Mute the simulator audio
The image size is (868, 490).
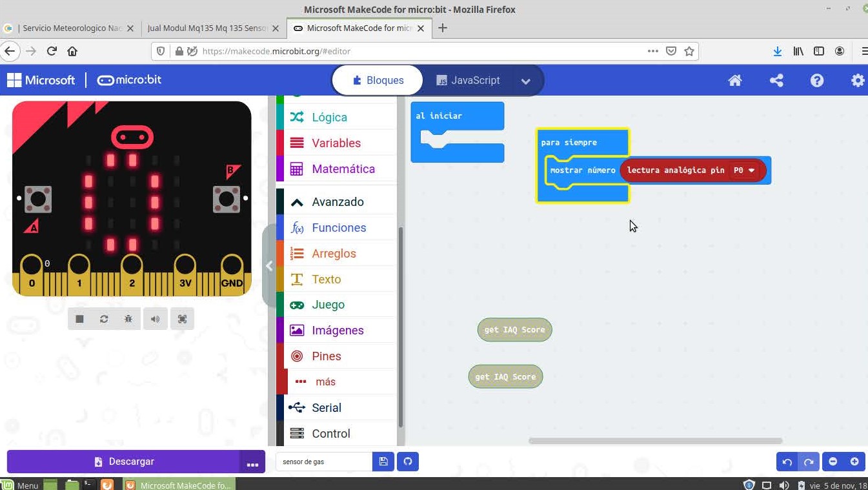[155, 319]
